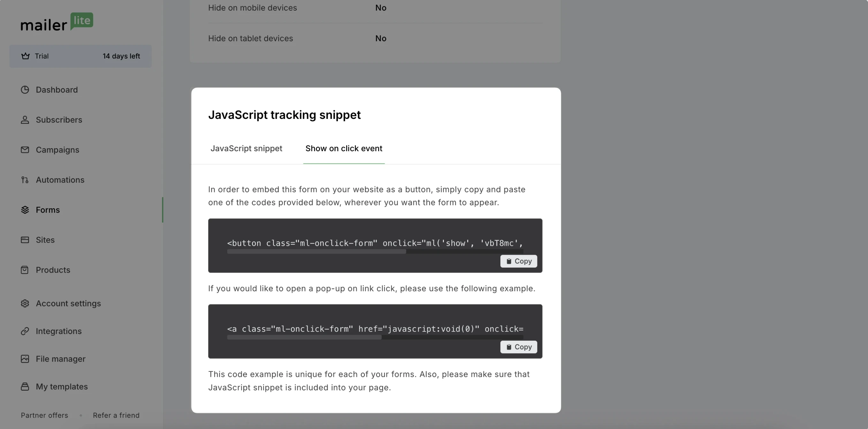Switch to the JavaScript snippet tab
868x429 pixels.
pos(246,148)
